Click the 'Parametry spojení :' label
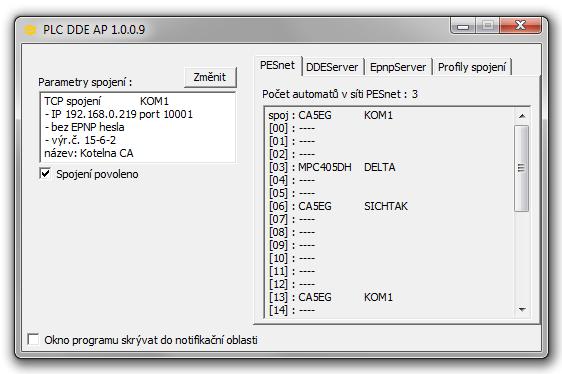 click(x=85, y=82)
